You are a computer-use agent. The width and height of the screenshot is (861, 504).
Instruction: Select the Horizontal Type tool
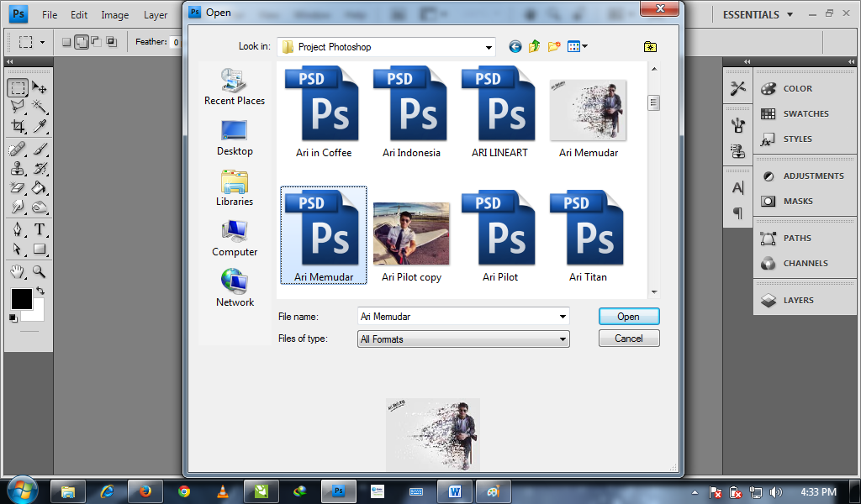pos(39,229)
